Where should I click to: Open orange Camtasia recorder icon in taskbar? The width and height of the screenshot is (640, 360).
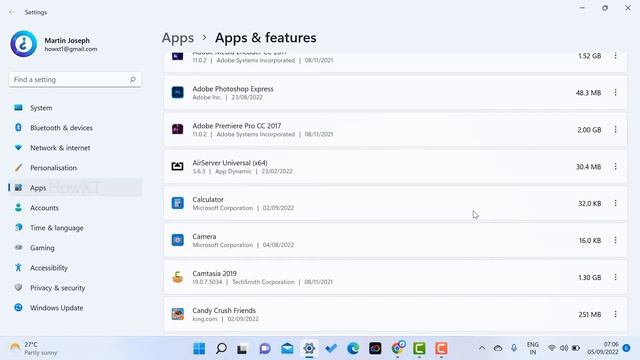(441, 349)
